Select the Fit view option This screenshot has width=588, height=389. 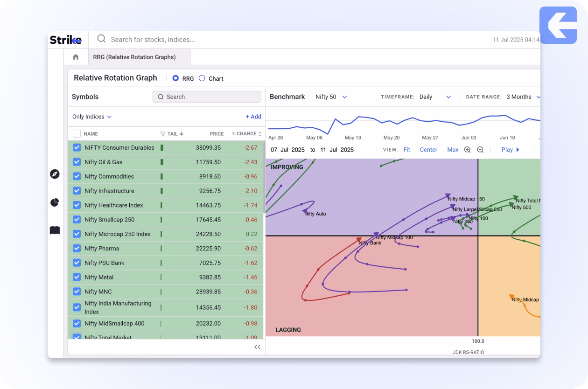coord(406,150)
